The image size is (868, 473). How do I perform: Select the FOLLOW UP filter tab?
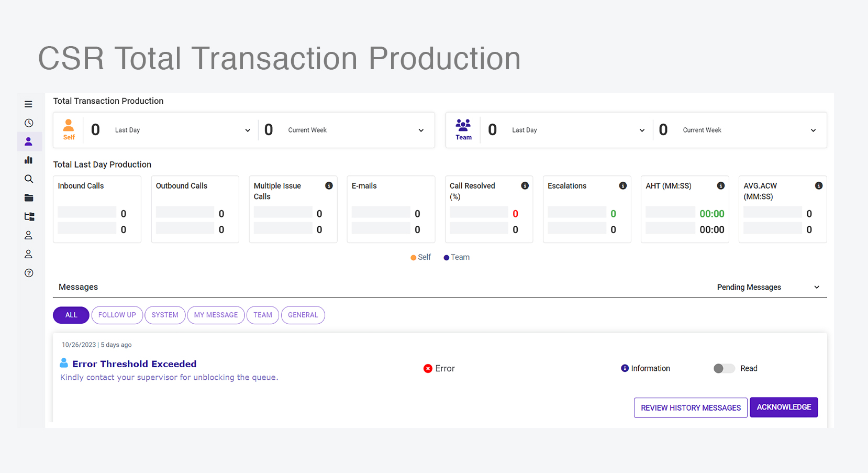pos(117,315)
